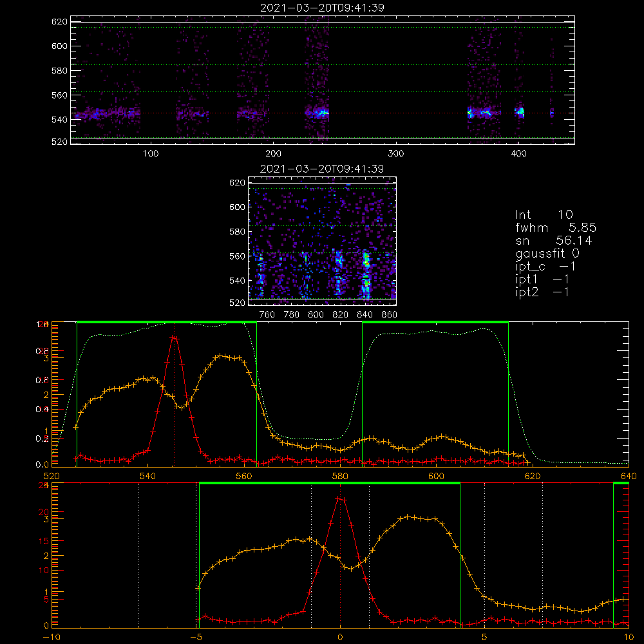
Task: Click x-axis label 600 of the profile plot
Action: pyautogui.click(x=436, y=476)
